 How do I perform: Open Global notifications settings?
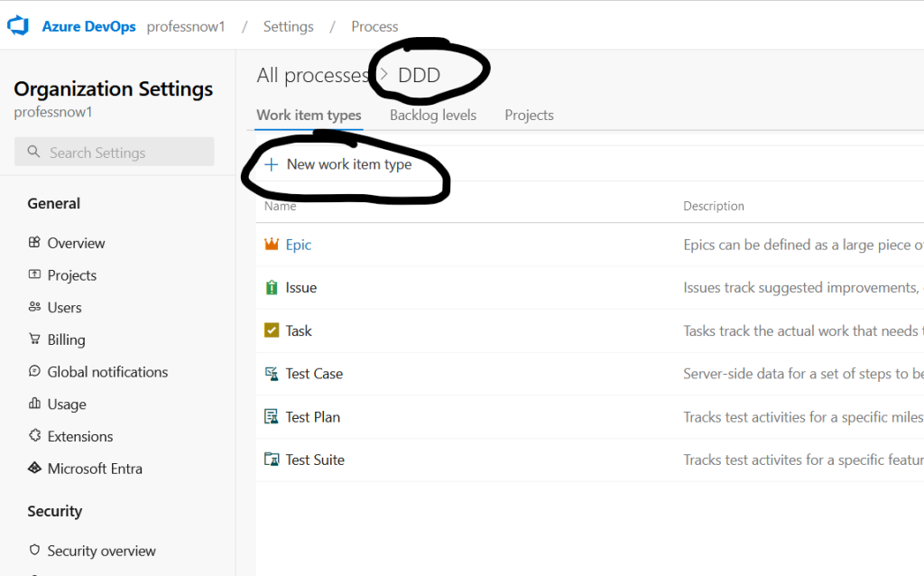point(107,372)
